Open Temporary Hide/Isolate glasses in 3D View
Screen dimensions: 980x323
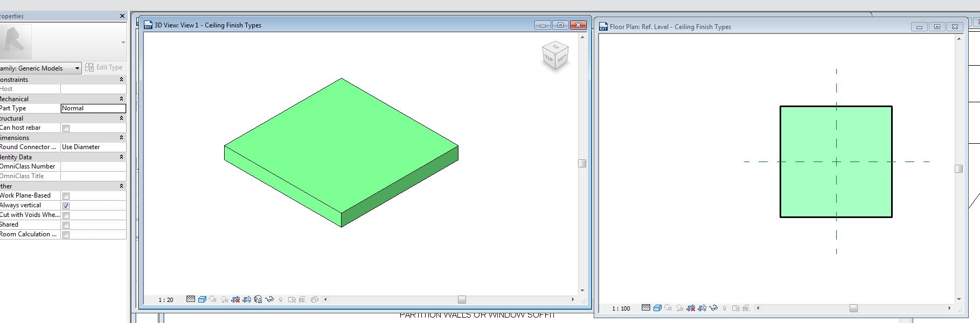269,299
